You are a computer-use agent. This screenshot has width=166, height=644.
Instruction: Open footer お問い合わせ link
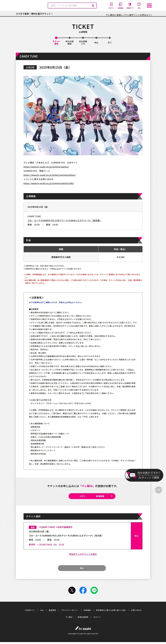click(x=136, y=610)
